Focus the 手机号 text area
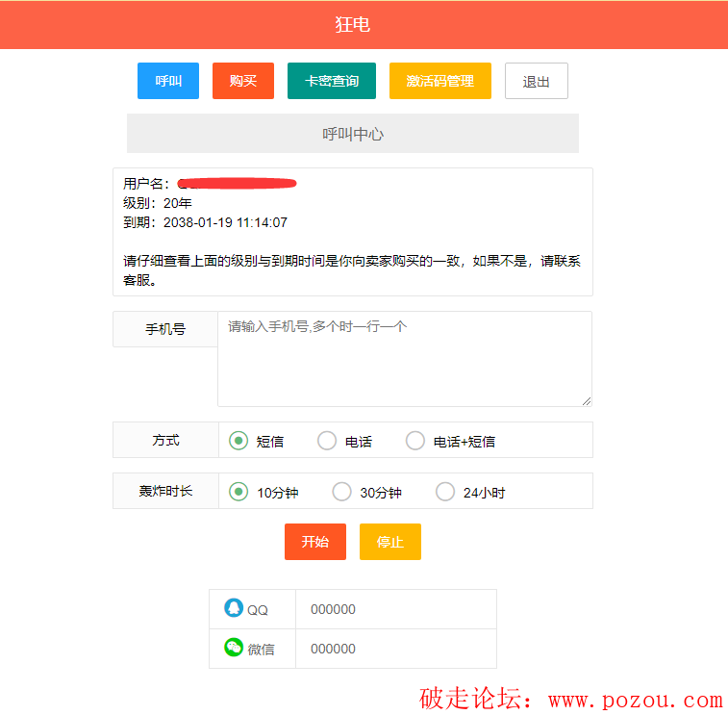The image size is (728, 715). pyautogui.click(x=404, y=359)
